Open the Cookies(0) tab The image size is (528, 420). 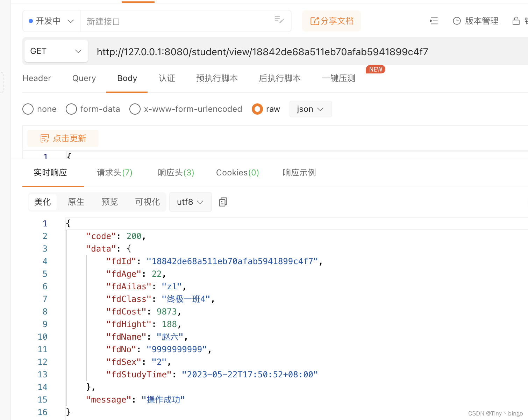(x=237, y=173)
